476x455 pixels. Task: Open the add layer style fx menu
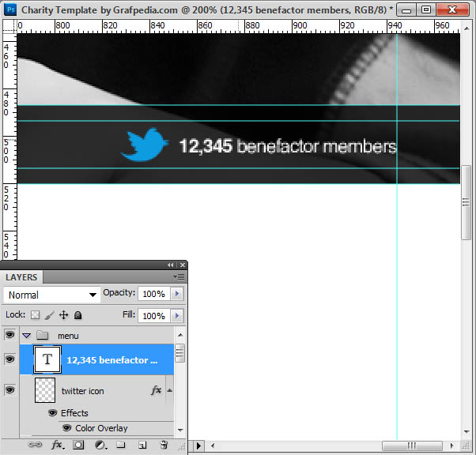[58, 445]
